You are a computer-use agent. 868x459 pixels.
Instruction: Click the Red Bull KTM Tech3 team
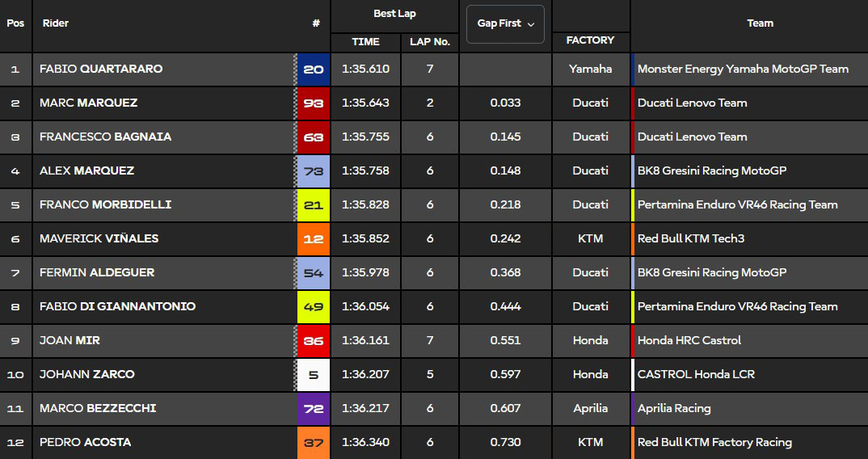689,239
